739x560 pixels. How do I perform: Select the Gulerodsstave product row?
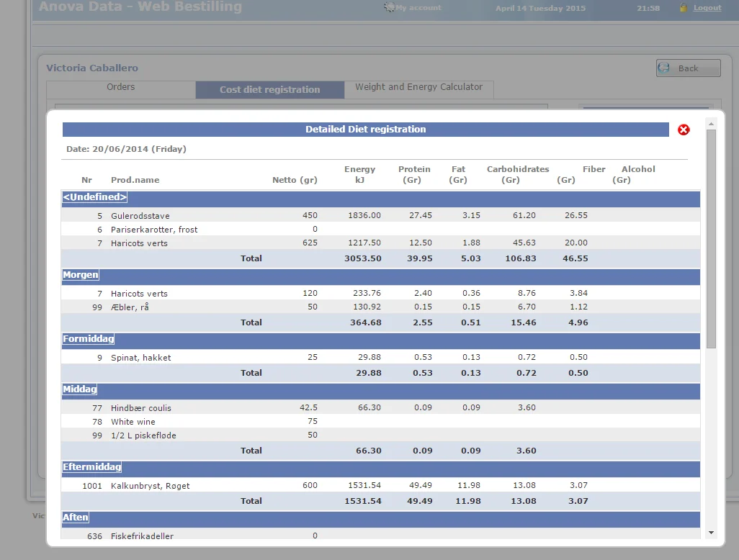click(140, 216)
